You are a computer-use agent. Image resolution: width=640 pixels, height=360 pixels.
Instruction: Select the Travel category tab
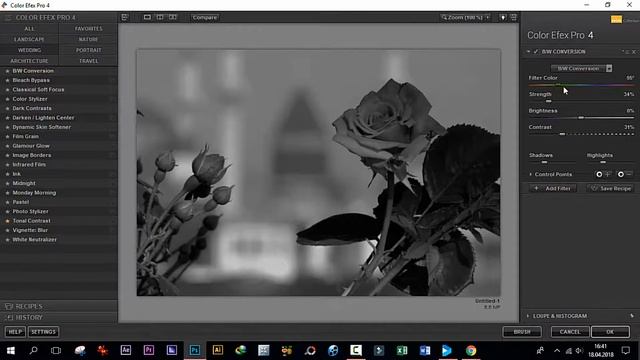(x=89, y=61)
